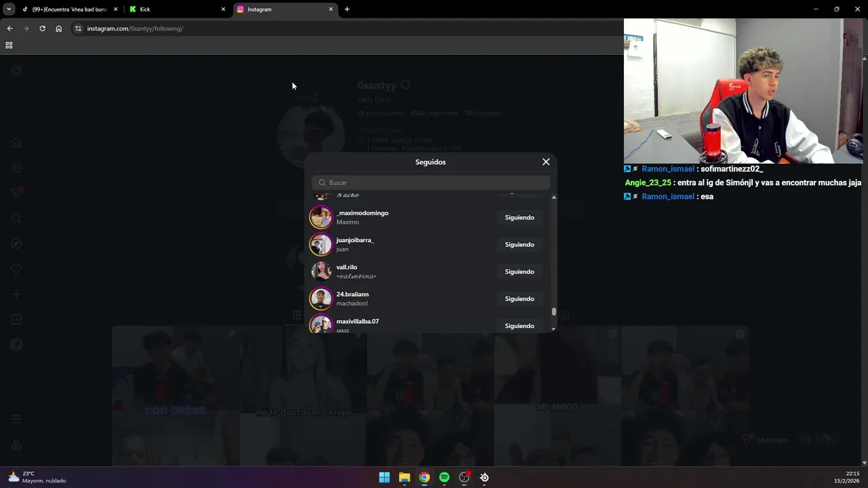
Task: Open Reels from the Instagram sidebar
Action: tap(16, 167)
